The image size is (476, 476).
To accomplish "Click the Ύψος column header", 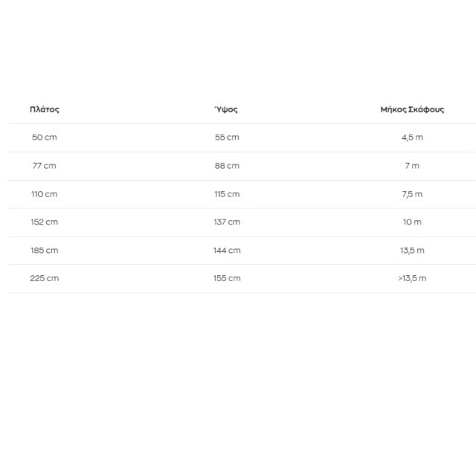I will [x=226, y=109].
